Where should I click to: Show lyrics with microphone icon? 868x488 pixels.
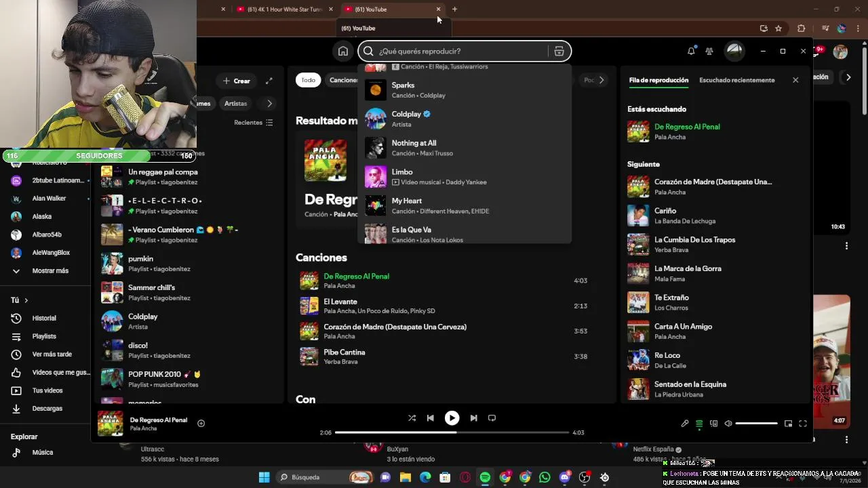685,424
